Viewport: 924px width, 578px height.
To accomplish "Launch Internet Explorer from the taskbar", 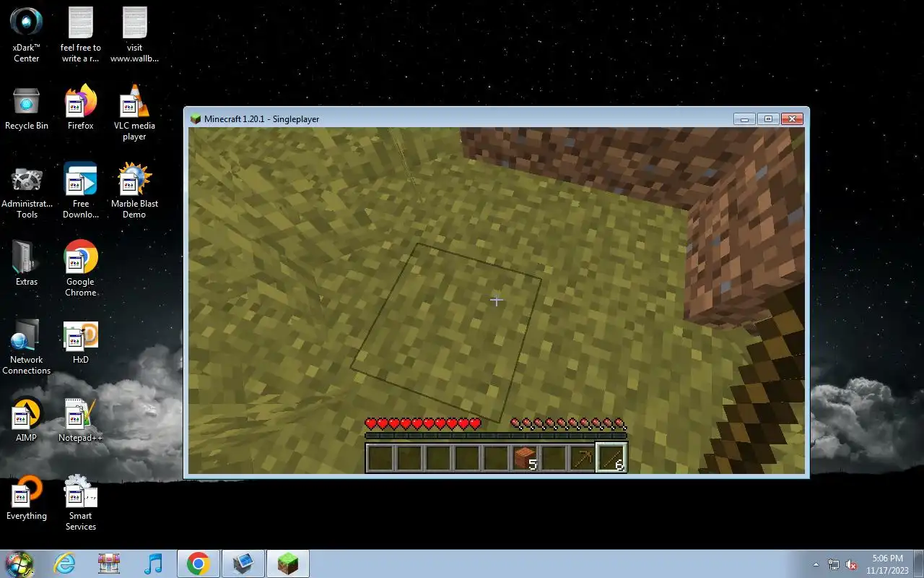I will click(65, 564).
